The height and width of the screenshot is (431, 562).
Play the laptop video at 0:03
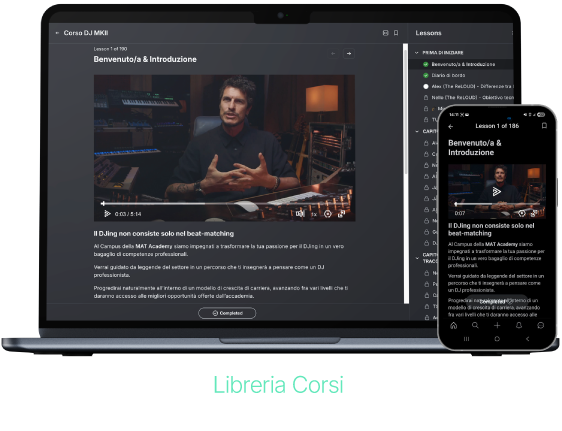click(x=107, y=214)
